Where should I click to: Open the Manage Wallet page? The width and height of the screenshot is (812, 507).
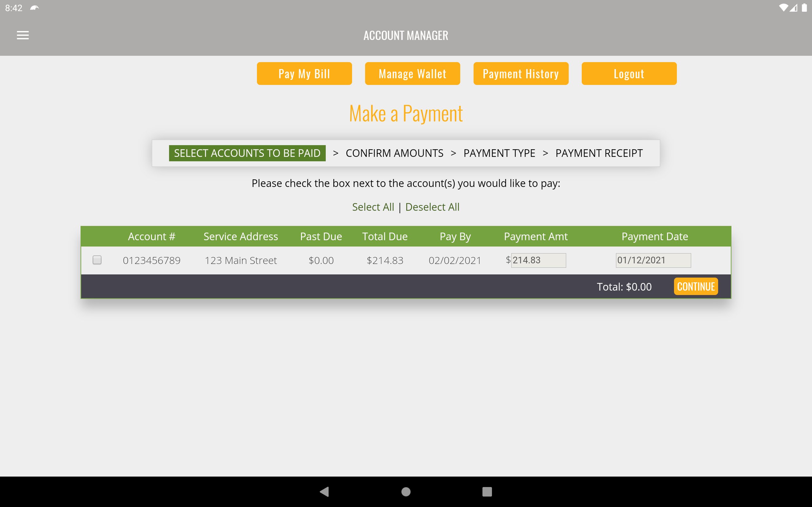pyautogui.click(x=412, y=74)
